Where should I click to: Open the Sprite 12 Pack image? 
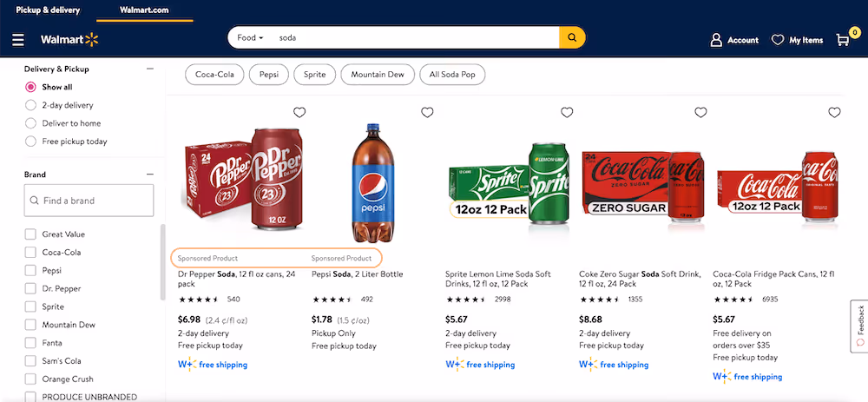pos(508,184)
